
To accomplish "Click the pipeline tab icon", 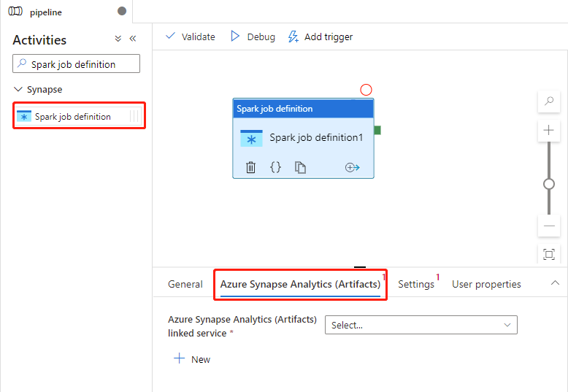I will (15, 11).
